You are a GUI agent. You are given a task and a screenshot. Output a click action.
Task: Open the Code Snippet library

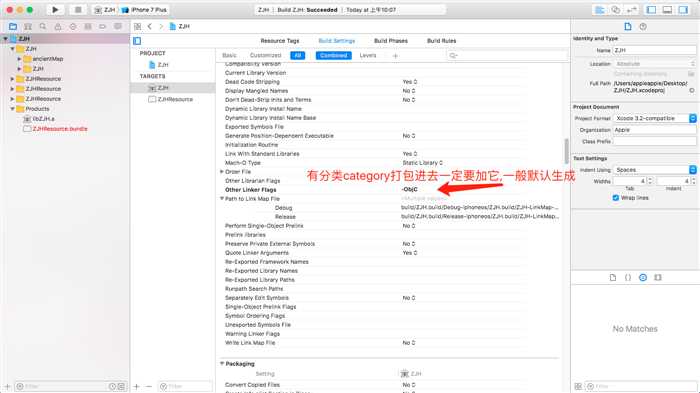pos(628,278)
